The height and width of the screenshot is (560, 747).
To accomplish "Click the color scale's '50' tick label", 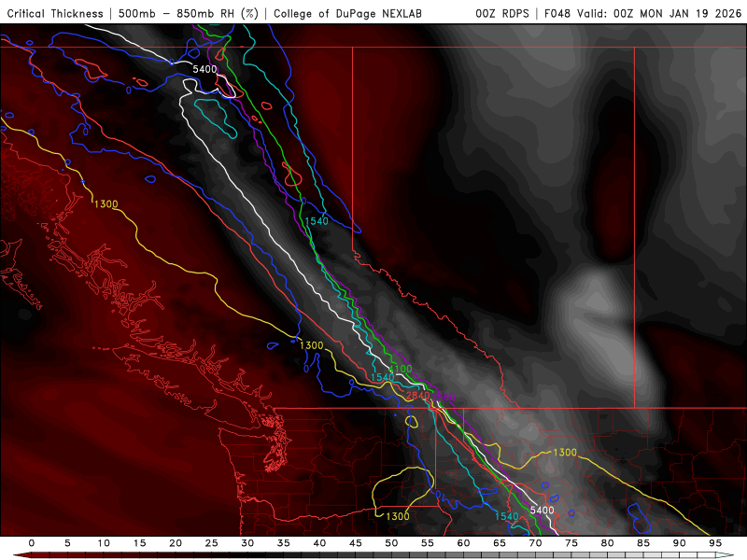I will 391,543.
